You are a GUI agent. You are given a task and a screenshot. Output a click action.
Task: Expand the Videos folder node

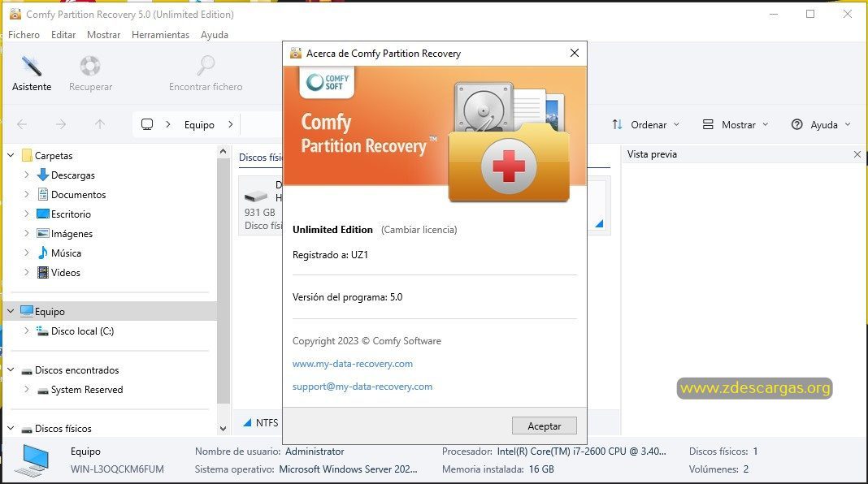[x=26, y=272]
